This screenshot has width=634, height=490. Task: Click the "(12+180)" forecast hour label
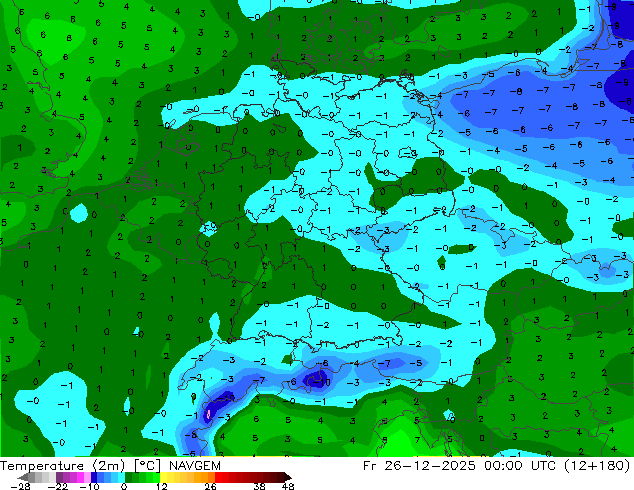[x=598, y=466]
